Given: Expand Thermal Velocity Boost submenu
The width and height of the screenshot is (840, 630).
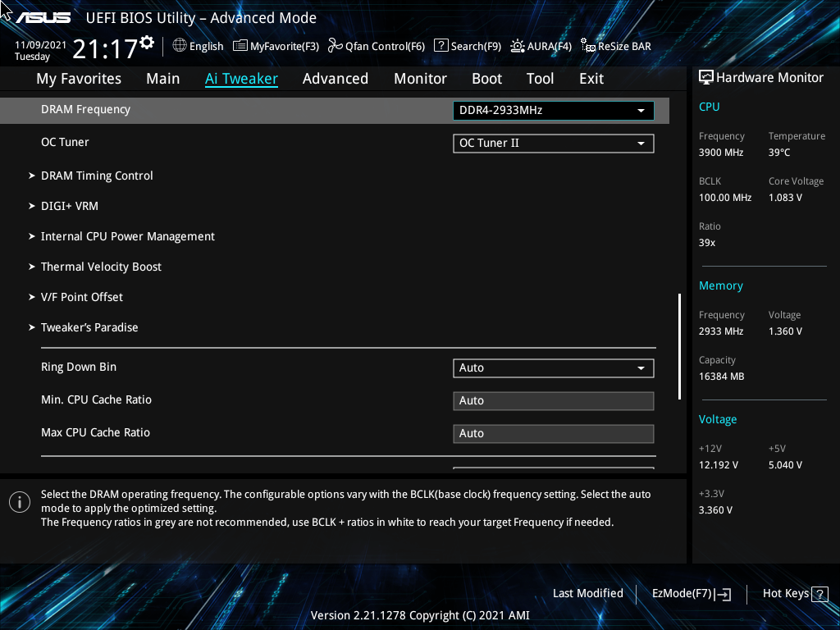Looking at the screenshot, I should 101,267.
